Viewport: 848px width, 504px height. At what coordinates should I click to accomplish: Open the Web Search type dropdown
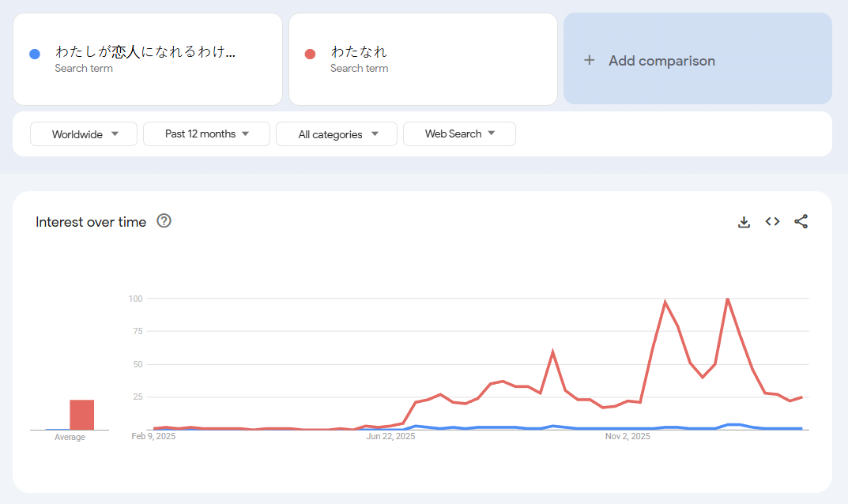click(459, 134)
